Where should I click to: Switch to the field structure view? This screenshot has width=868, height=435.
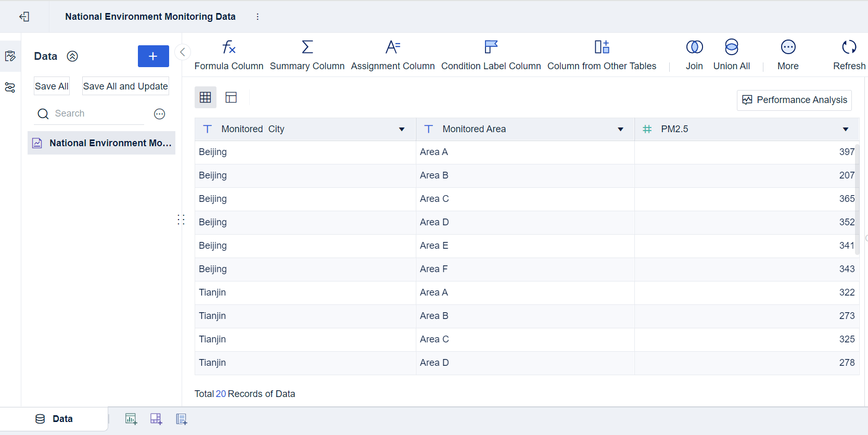point(231,97)
